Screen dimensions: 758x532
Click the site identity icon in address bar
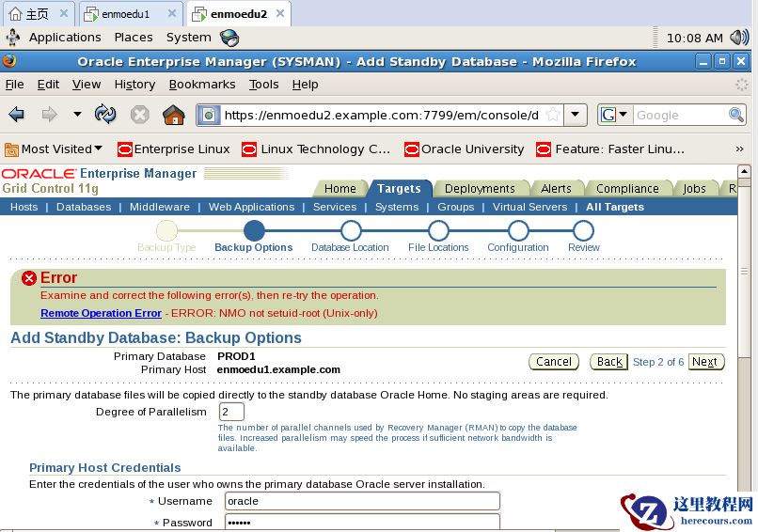[x=209, y=115]
